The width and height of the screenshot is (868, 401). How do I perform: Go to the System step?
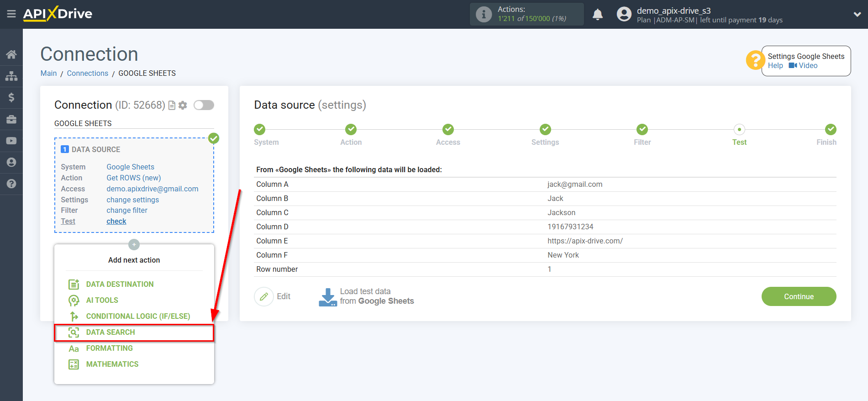(x=260, y=130)
